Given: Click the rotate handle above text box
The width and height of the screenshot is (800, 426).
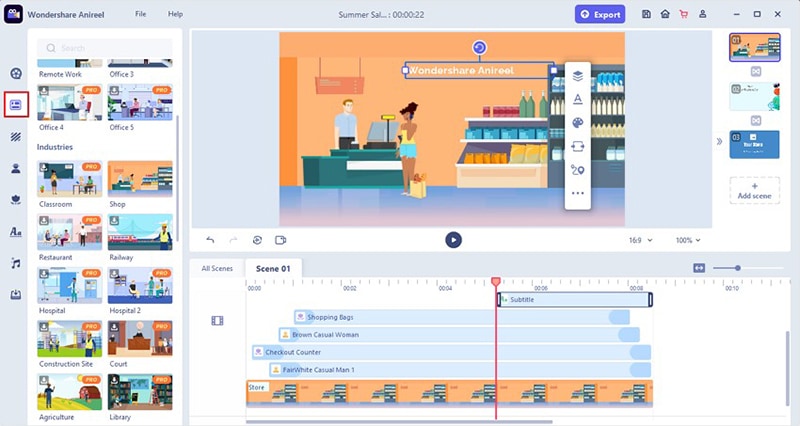Looking at the screenshot, I should 479,48.
